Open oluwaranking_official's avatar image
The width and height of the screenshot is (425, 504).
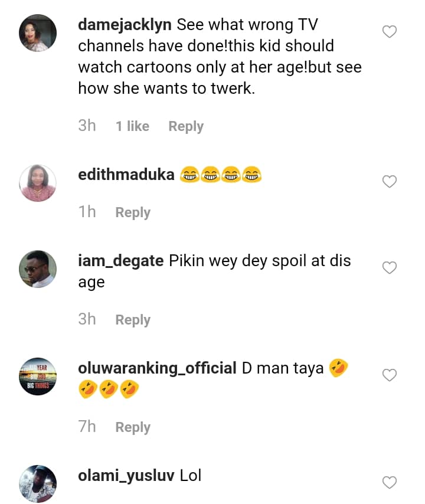tap(38, 377)
